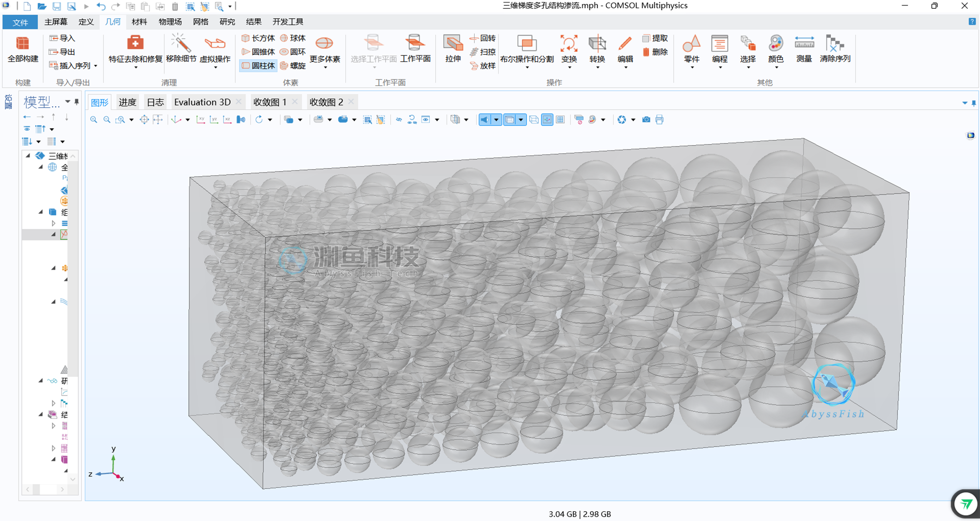Add a 球体 sphere primitive

pos(293,38)
